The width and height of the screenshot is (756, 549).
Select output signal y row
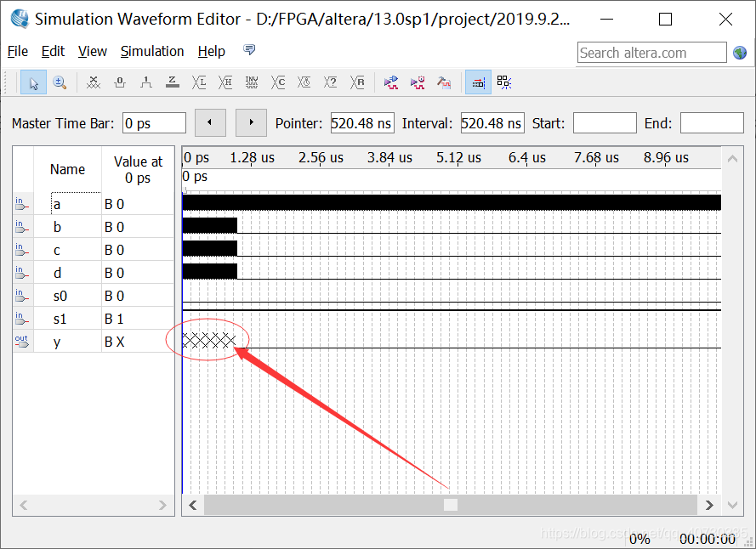pos(94,342)
